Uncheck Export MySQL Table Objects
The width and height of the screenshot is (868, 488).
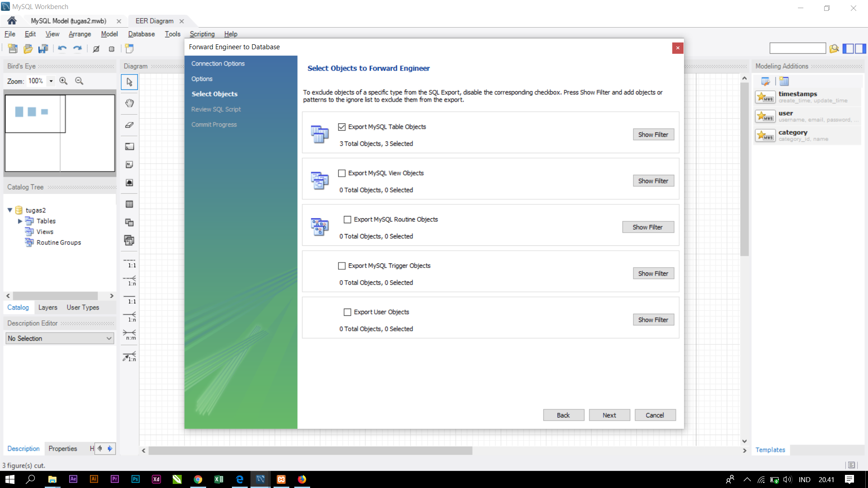342,127
